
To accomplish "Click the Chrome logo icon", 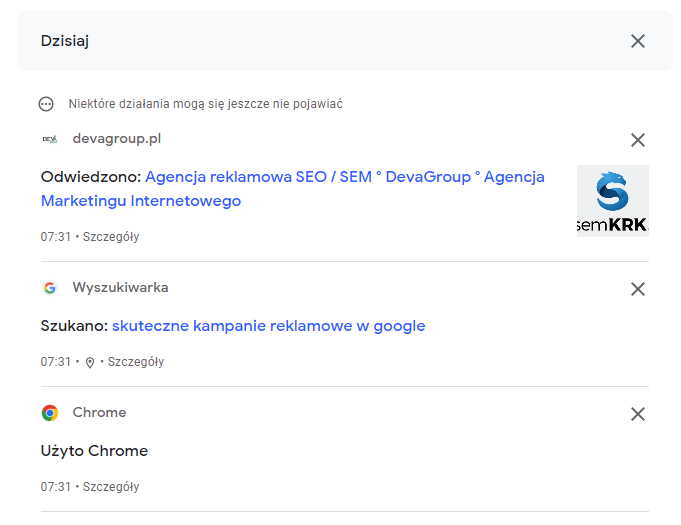I will click(x=50, y=413).
